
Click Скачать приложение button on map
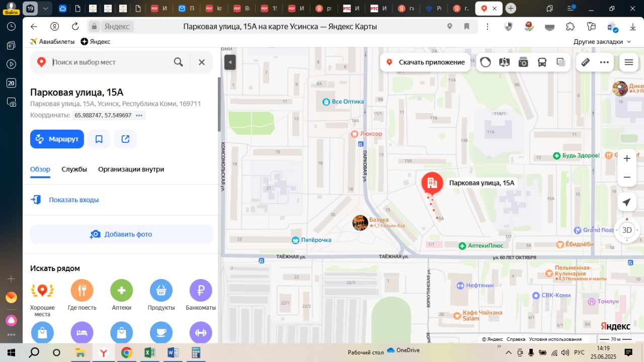[x=425, y=62]
